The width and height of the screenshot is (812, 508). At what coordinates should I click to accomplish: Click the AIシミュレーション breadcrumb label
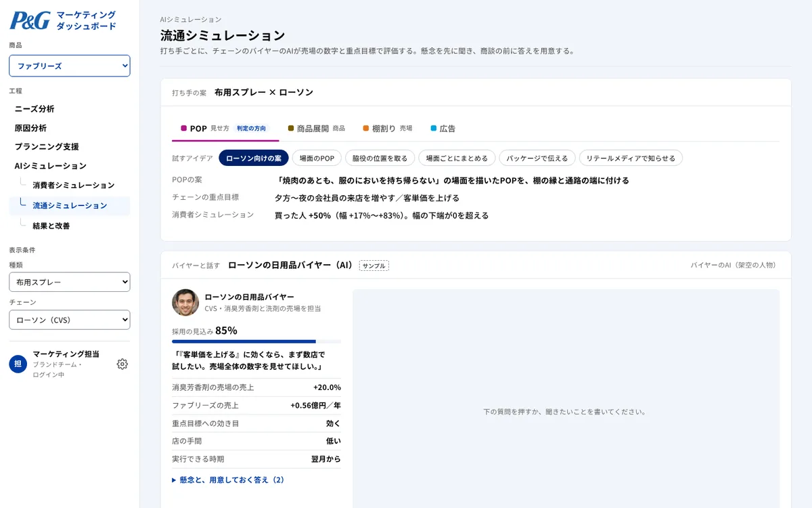click(x=191, y=20)
